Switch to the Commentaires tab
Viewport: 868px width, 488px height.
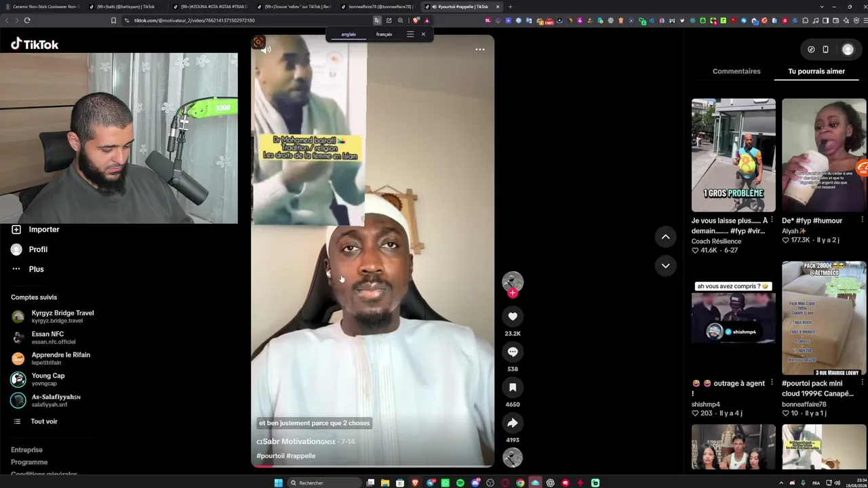(736, 71)
